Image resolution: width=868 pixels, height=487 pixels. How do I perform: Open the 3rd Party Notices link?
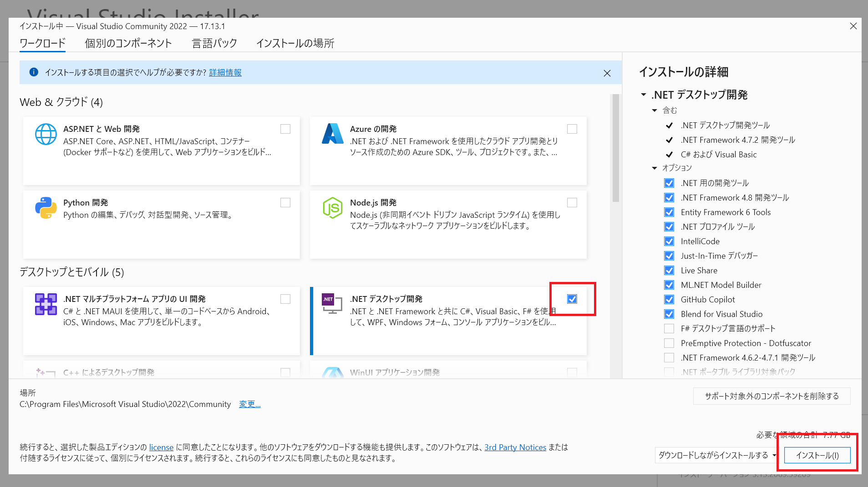pyautogui.click(x=515, y=447)
